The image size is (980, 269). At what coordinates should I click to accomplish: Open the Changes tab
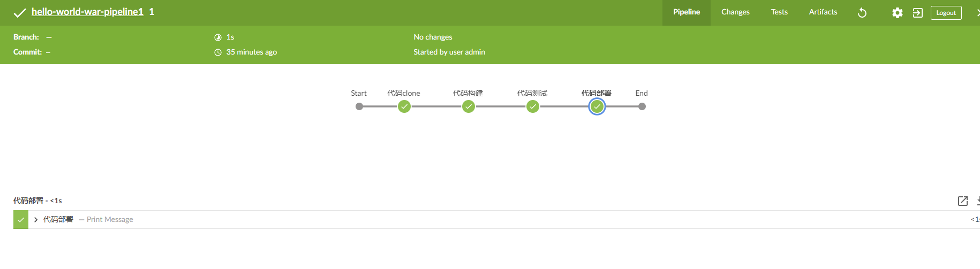[735, 12]
